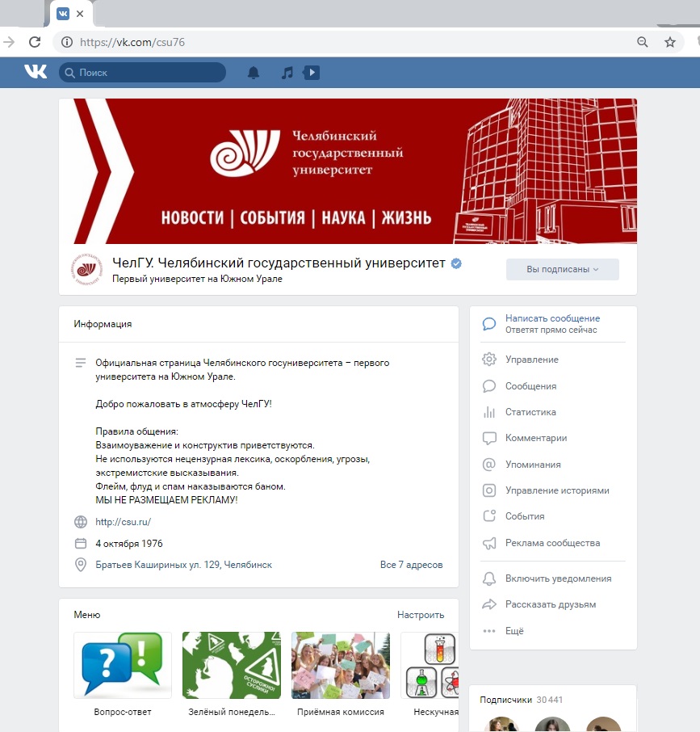Screen dimensions: 700x732
Task: Open the Нескучная menu tile with flasks
Action: coord(430,674)
